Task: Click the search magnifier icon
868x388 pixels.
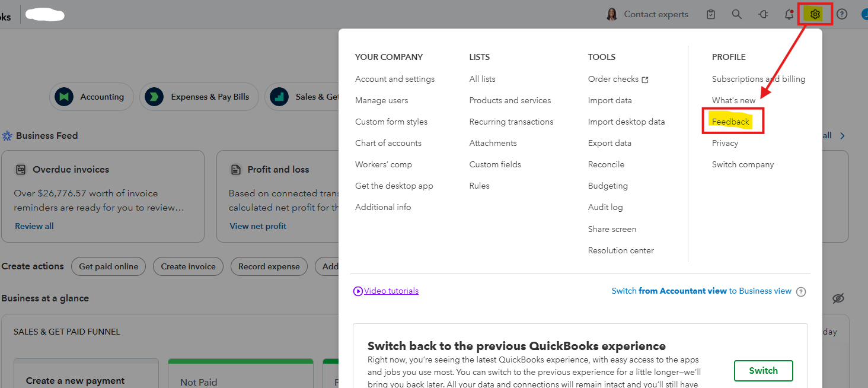Action: click(736, 14)
